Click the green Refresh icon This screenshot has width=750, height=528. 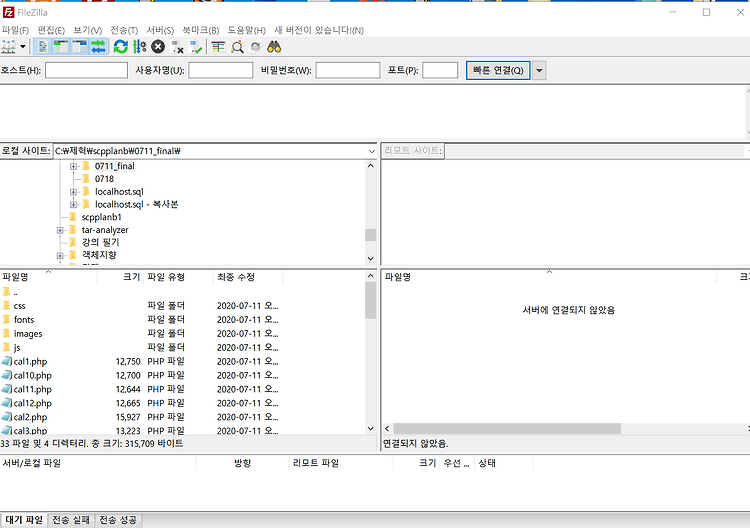tap(121, 46)
